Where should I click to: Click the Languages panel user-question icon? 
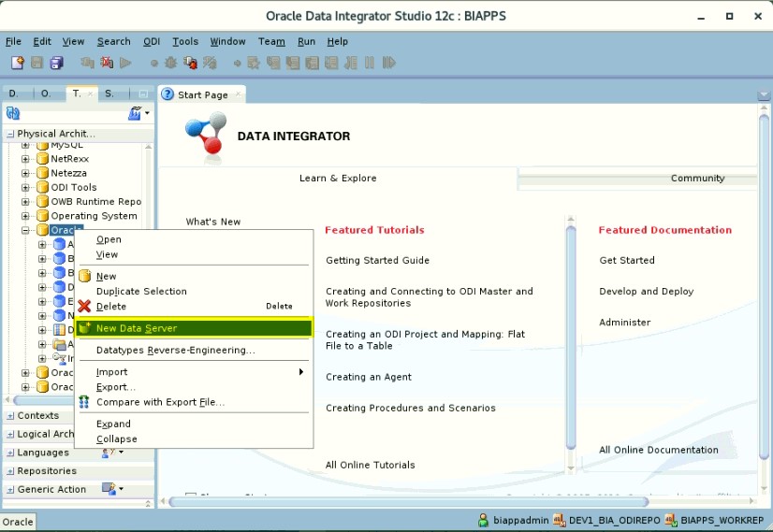coord(107,453)
